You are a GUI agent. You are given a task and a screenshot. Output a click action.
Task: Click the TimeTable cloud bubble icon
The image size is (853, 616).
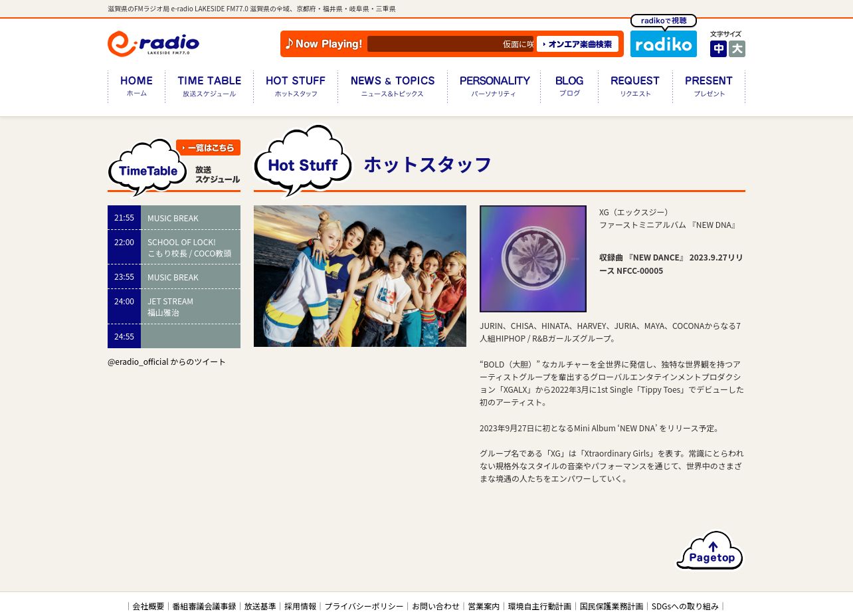click(147, 167)
